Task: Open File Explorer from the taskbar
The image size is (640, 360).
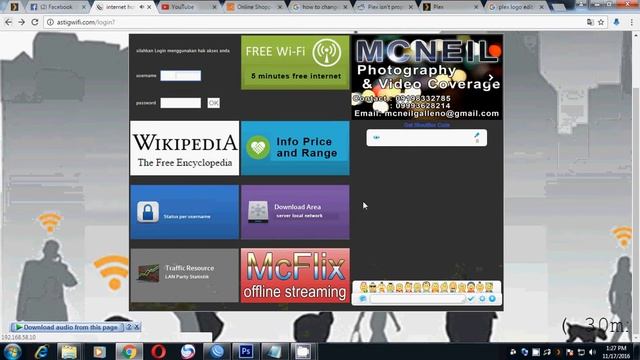Action: pos(69,351)
